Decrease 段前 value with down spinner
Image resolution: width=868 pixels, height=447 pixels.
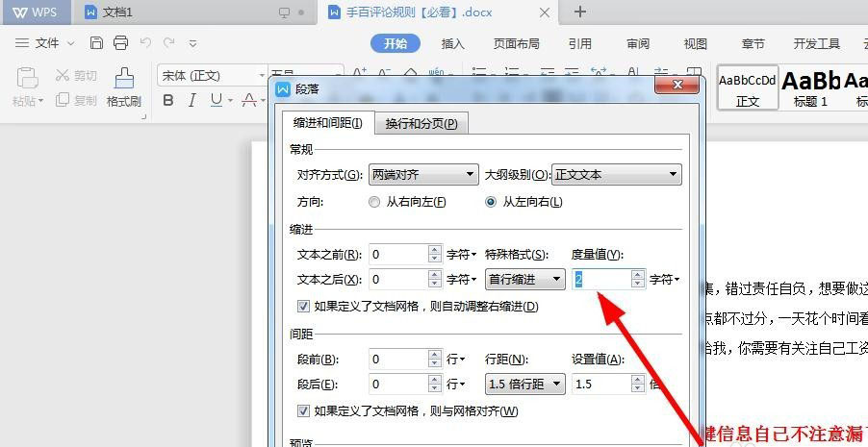[435, 364]
